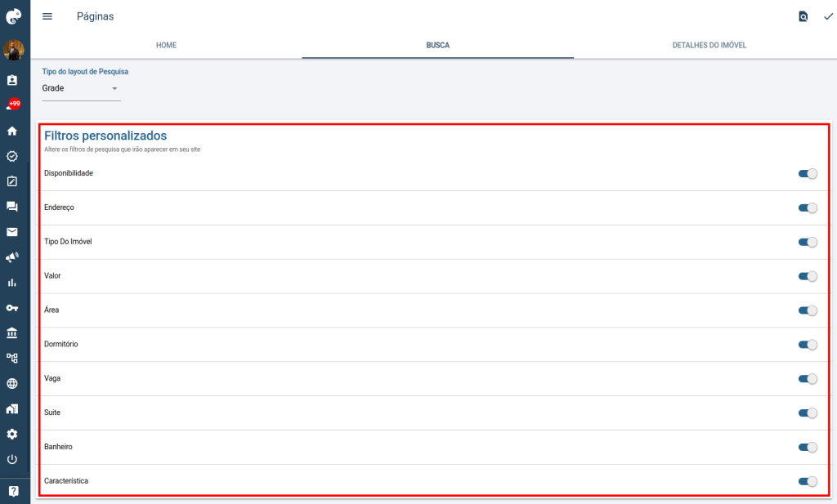Toggle the Disponibilidade filter switch

click(x=808, y=174)
